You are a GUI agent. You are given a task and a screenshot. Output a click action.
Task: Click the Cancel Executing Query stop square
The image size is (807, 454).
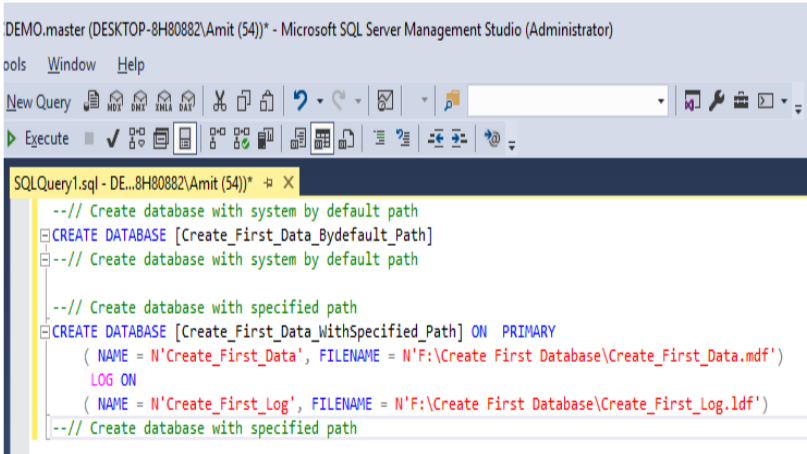[89, 138]
